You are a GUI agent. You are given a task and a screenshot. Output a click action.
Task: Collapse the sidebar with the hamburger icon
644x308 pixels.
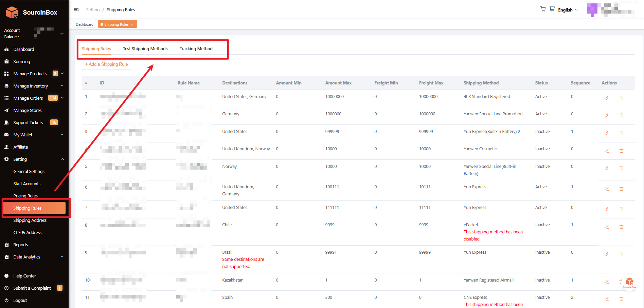(x=76, y=10)
